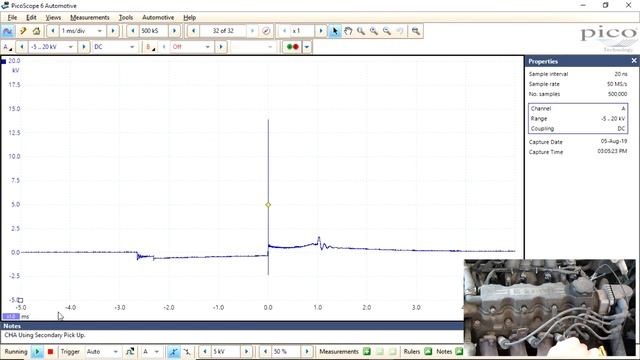The height and width of the screenshot is (360, 640).
Task: Click the zoom-in magnifier tool
Action: click(374, 31)
